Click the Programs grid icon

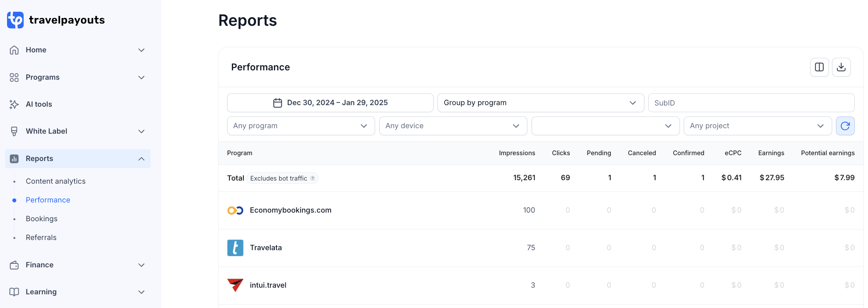14,77
